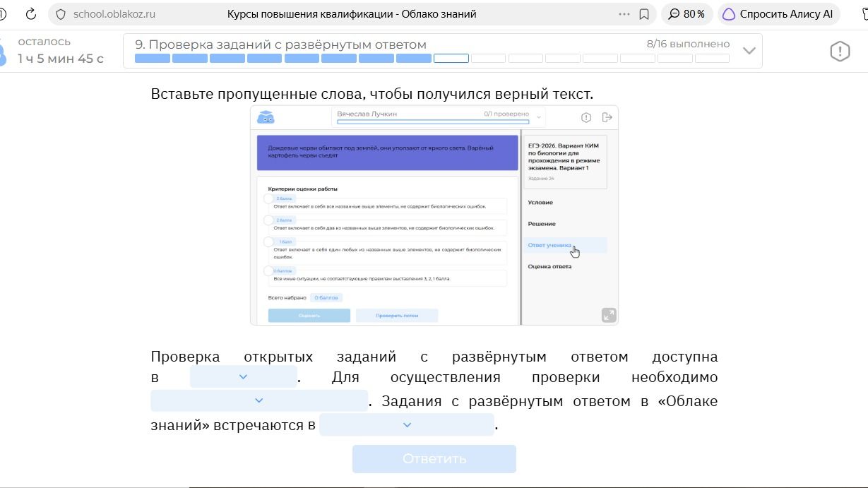Reload the page with the refresh icon
Viewport: 868px width, 488px height.
[x=31, y=14]
